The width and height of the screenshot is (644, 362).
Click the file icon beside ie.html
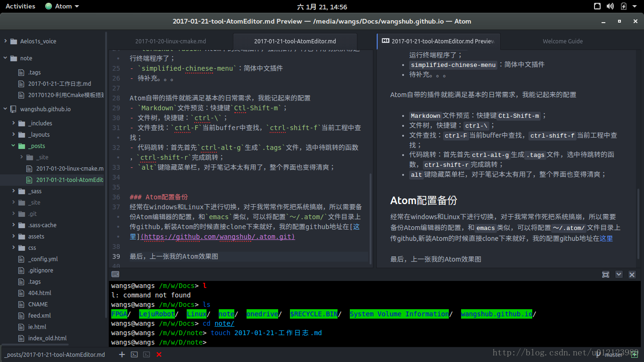(x=21, y=327)
